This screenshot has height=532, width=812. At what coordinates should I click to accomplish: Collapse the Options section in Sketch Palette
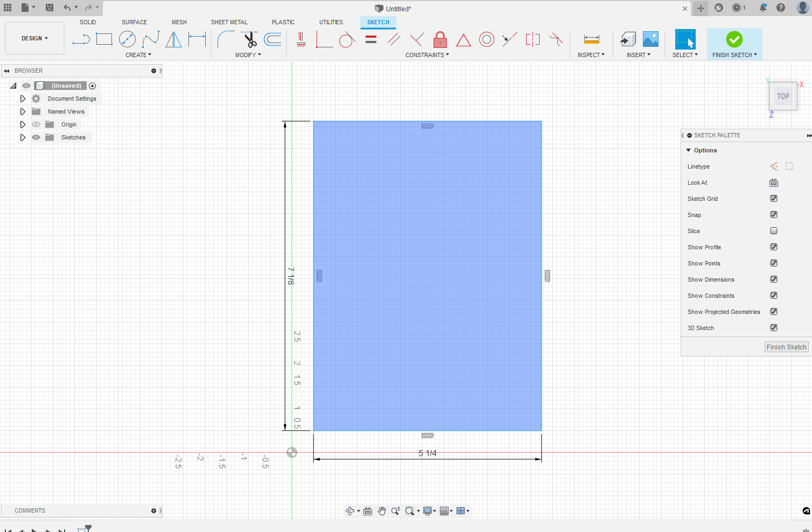pos(688,150)
